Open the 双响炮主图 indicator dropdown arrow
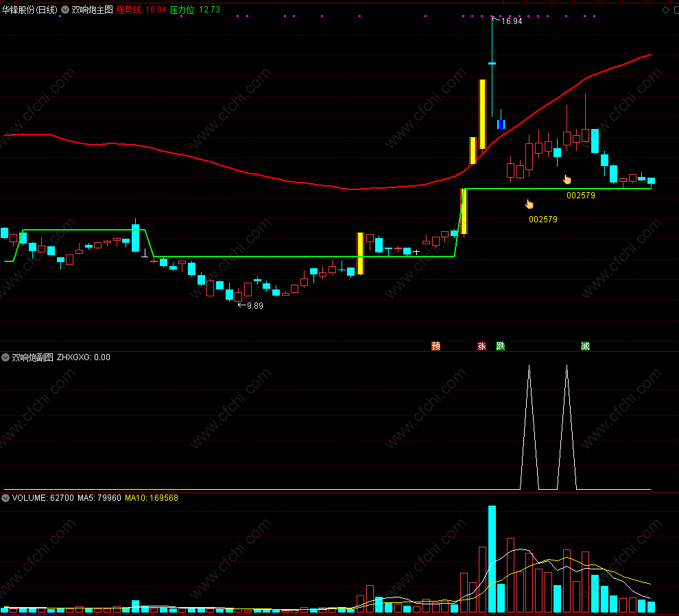This screenshot has height=616, width=679. click(65, 10)
